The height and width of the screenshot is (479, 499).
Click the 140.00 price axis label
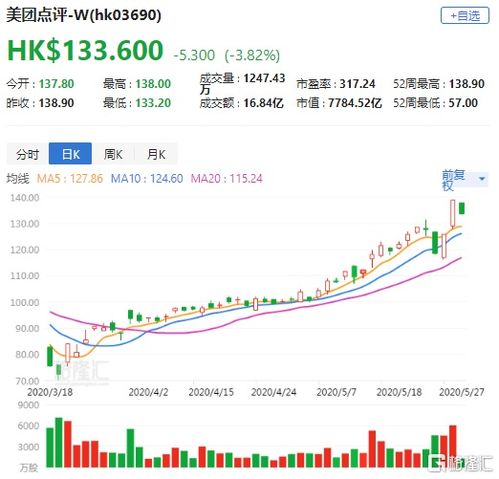coord(25,198)
